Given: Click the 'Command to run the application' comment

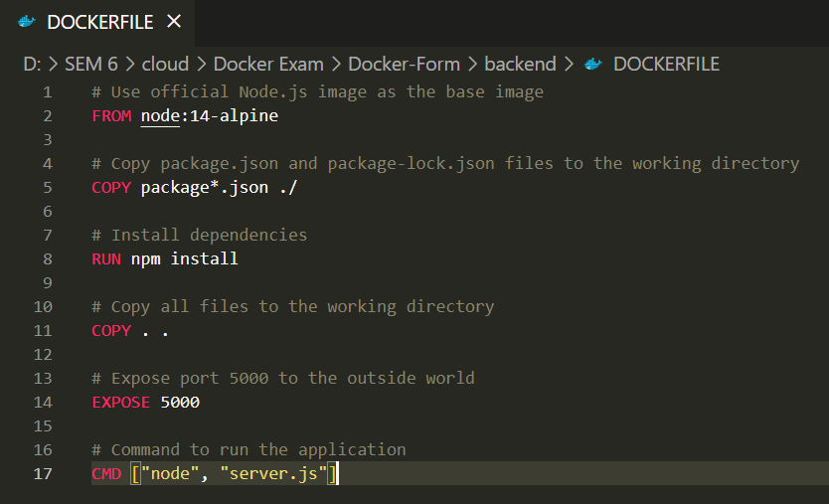Looking at the screenshot, I should 249,449.
